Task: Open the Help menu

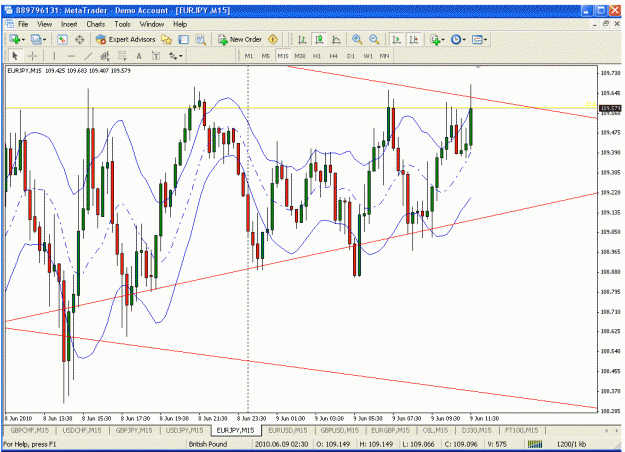Action: point(180,24)
